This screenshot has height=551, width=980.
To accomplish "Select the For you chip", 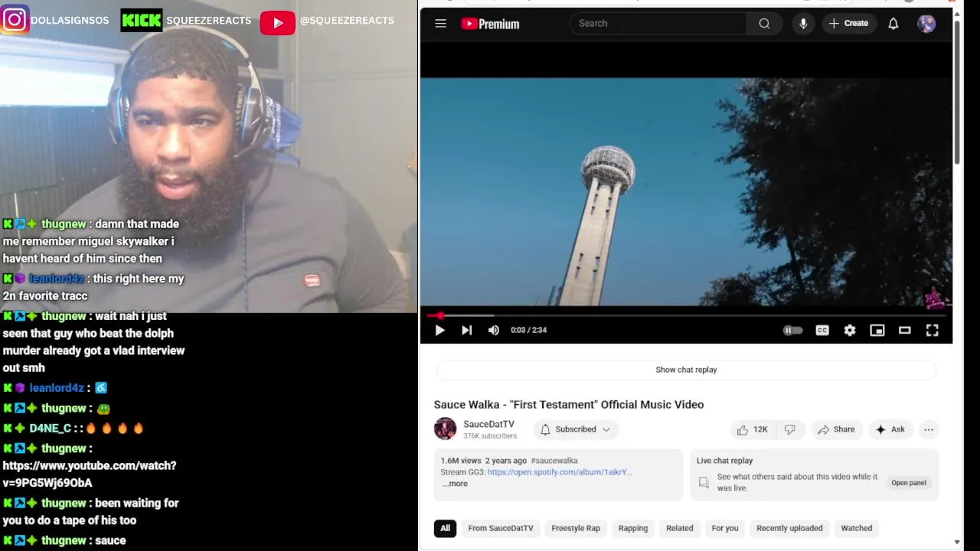I will coord(725,528).
